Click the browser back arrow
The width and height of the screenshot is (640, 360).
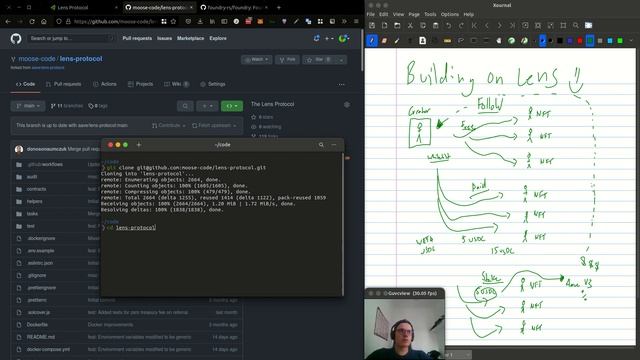8,21
